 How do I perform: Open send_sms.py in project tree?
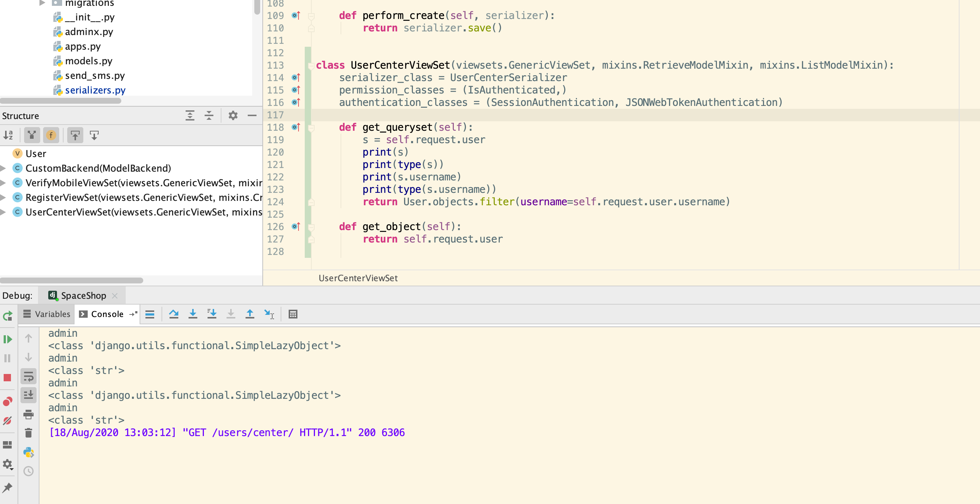(x=95, y=76)
